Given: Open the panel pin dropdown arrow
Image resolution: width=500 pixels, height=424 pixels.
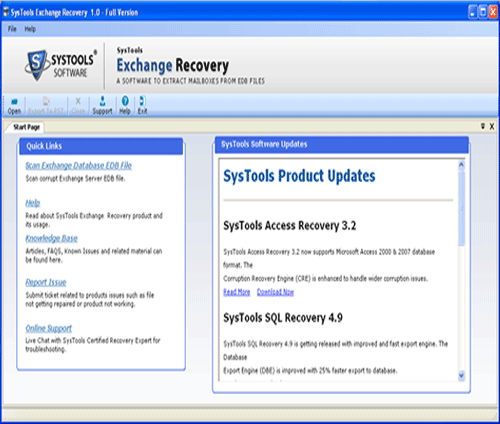Looking at the screenshot, I should coord(483,126).
